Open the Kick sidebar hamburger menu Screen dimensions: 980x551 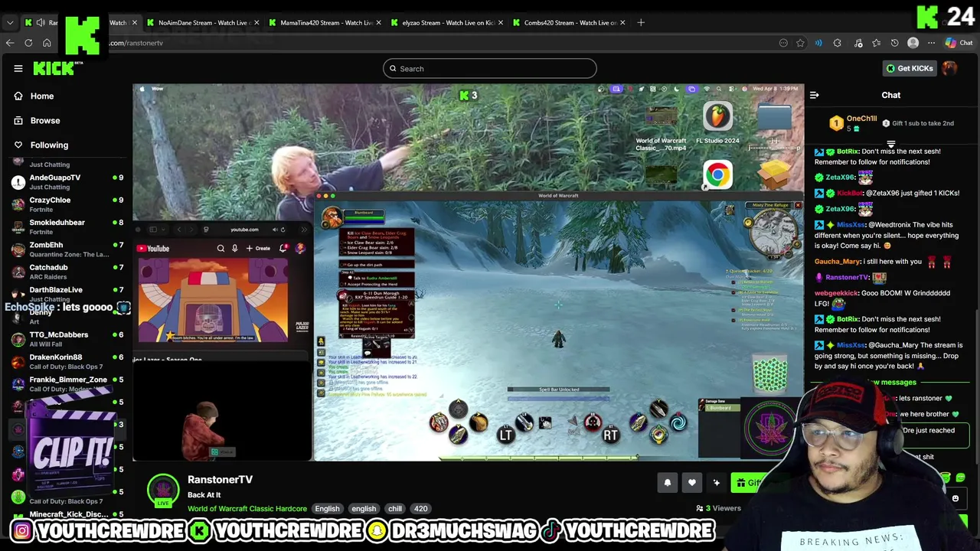[18, 68]
